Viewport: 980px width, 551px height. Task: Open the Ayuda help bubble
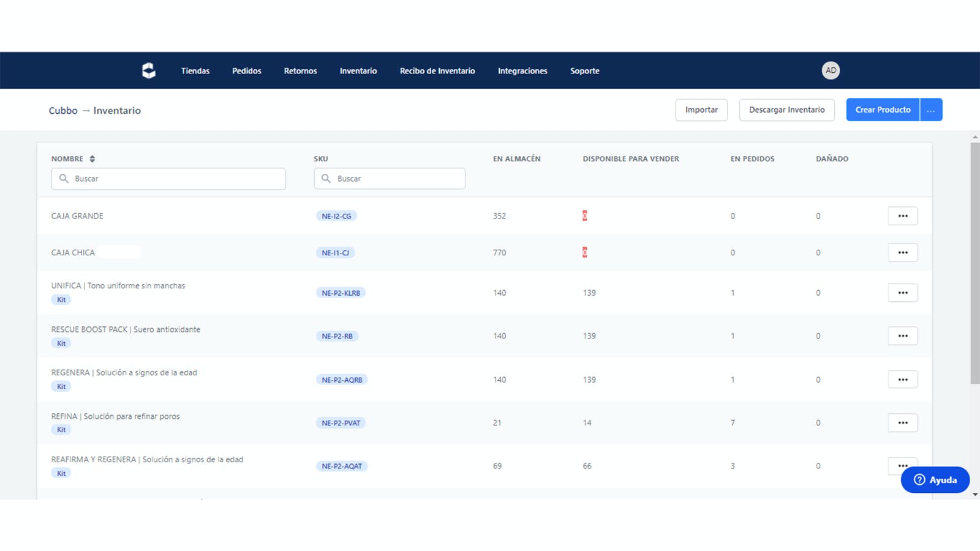point(935,480)
